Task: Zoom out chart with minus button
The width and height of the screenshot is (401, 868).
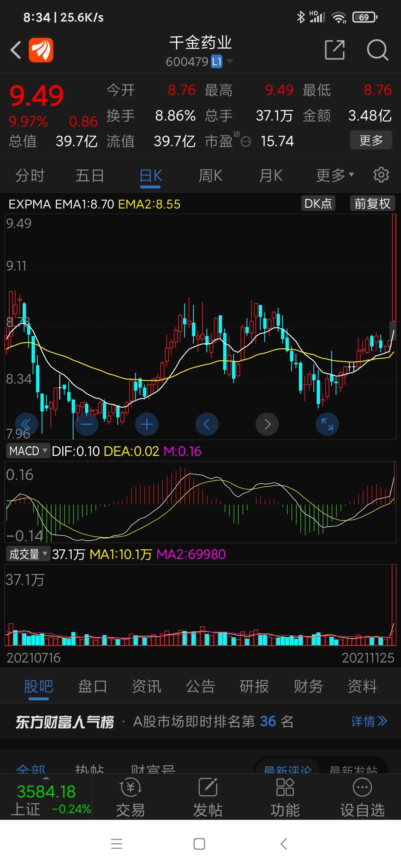Action: point(87,424)
